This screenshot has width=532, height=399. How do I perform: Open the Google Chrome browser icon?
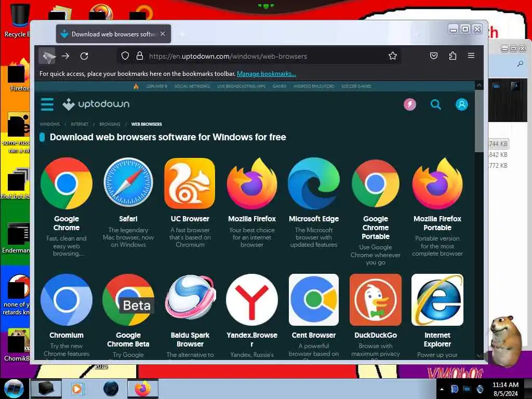click(66, 183)
